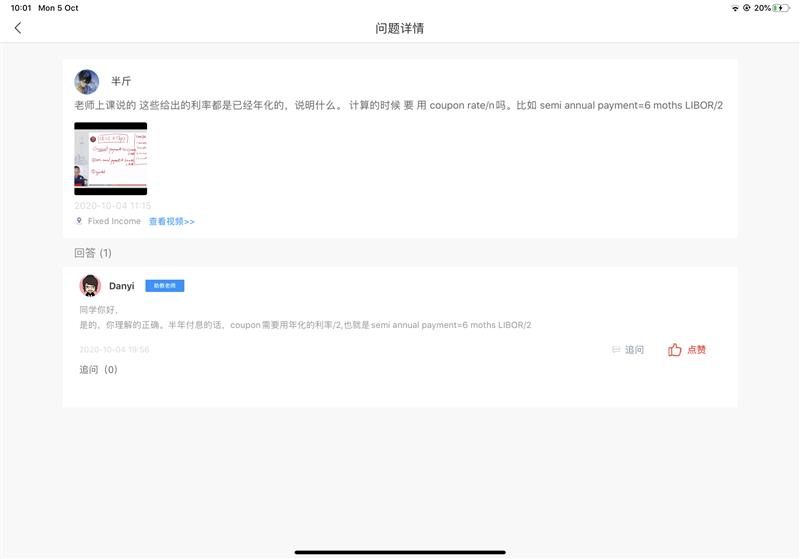The height and width of the screenshot is (559, 800).
Task: Tap the back chevron arrow
Action: tap(17, 28)
